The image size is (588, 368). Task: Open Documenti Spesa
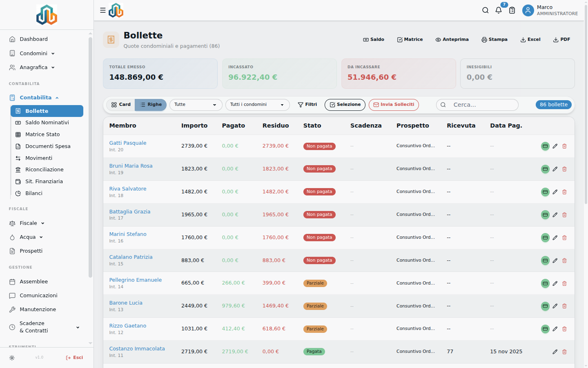(47, 146)
